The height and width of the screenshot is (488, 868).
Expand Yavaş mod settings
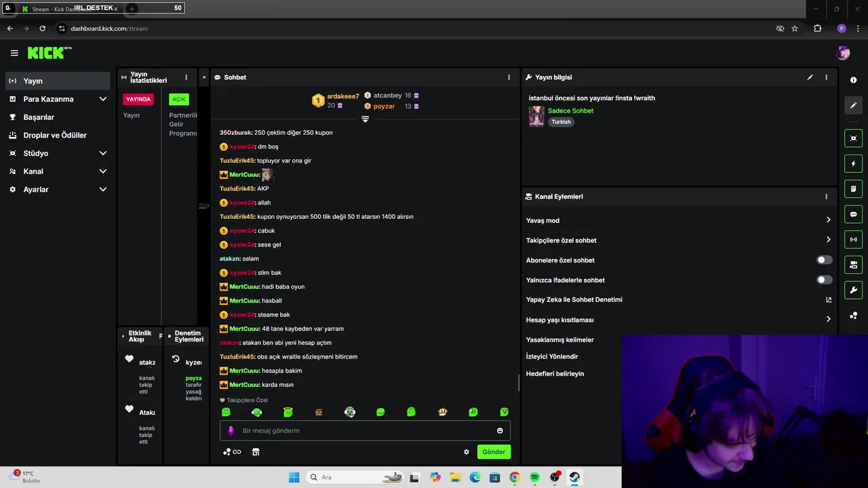[x=828, y=220]
